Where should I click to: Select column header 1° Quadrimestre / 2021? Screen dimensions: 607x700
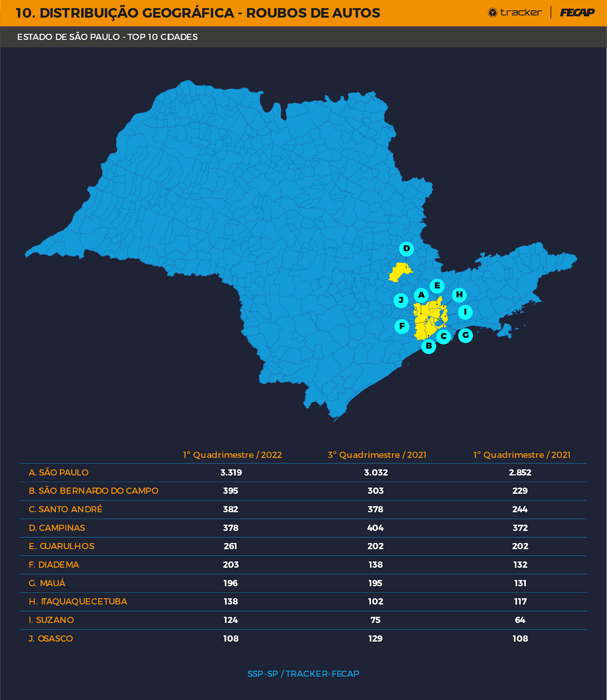(522, 455)
